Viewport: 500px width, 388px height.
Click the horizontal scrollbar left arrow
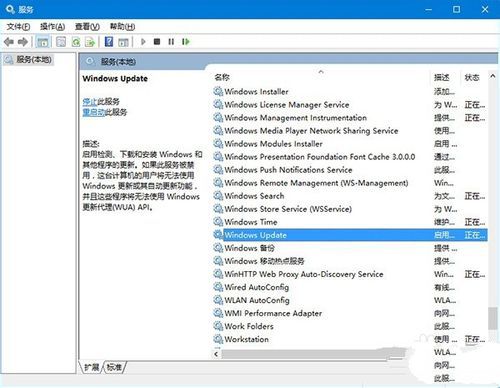(x=216, y=354)
